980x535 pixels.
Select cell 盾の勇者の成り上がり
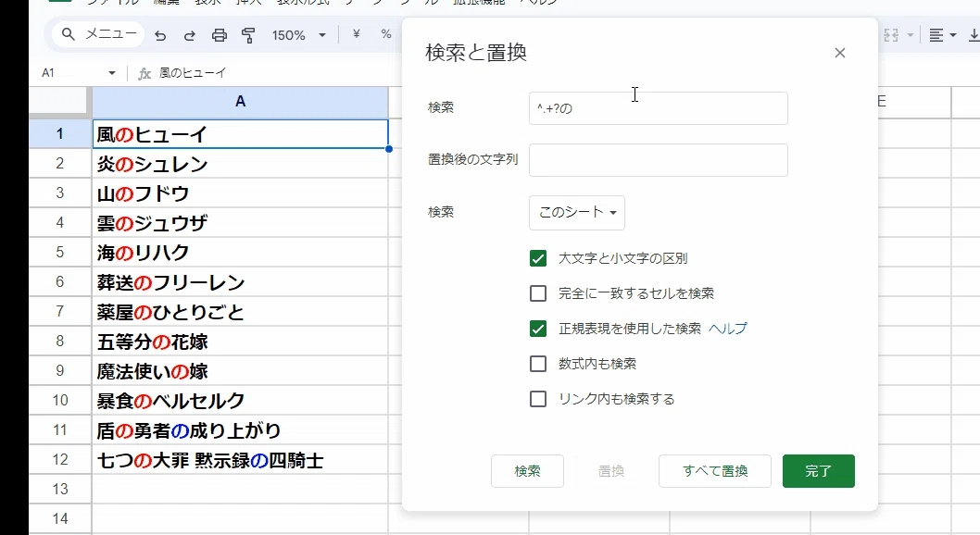tap(240, 430)
